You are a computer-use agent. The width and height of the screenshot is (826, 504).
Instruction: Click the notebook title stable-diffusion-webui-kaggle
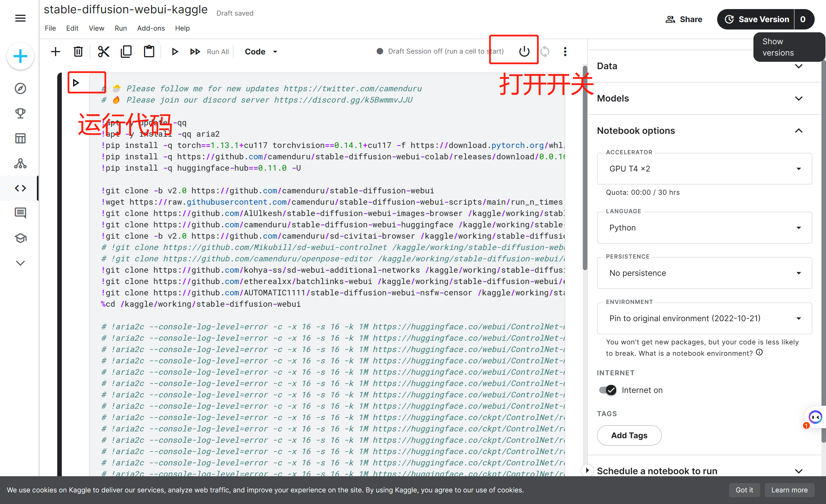pyautogui.click(x=126, y=10)
